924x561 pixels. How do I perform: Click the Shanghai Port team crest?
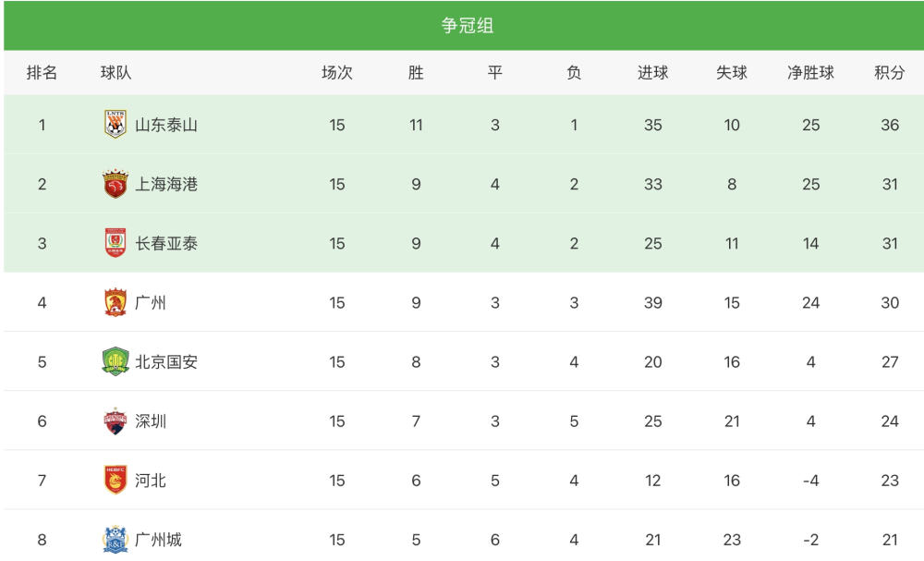click(115, 184)
